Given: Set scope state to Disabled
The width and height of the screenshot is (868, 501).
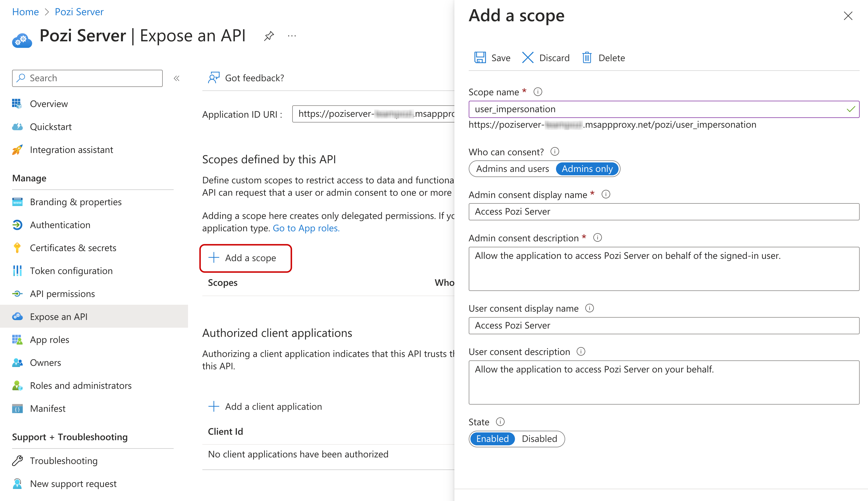Looking at the screenshot, I should (x=539, y=439).
